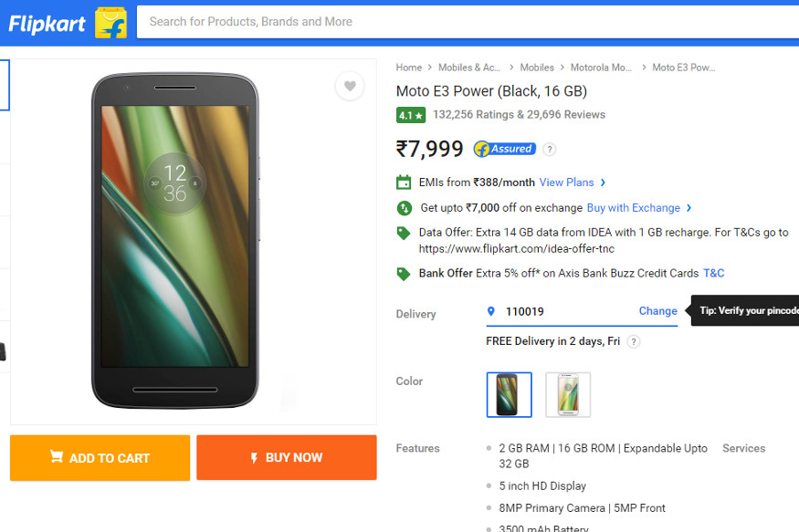Click the Change link to edit pincode
The height and width of the screenshot is (532, 799).
tap(657, 311)
